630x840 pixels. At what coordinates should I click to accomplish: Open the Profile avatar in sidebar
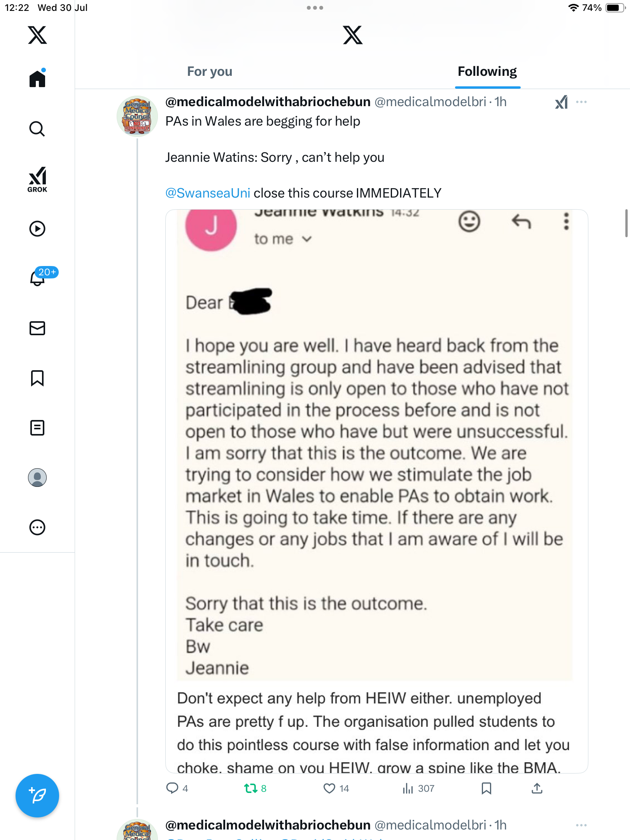coord(37,478)
